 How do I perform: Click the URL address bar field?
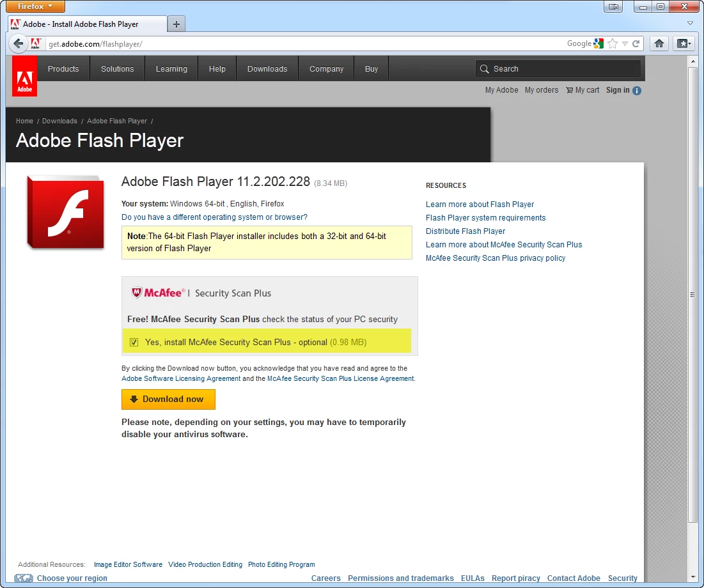tap(305, 43)
